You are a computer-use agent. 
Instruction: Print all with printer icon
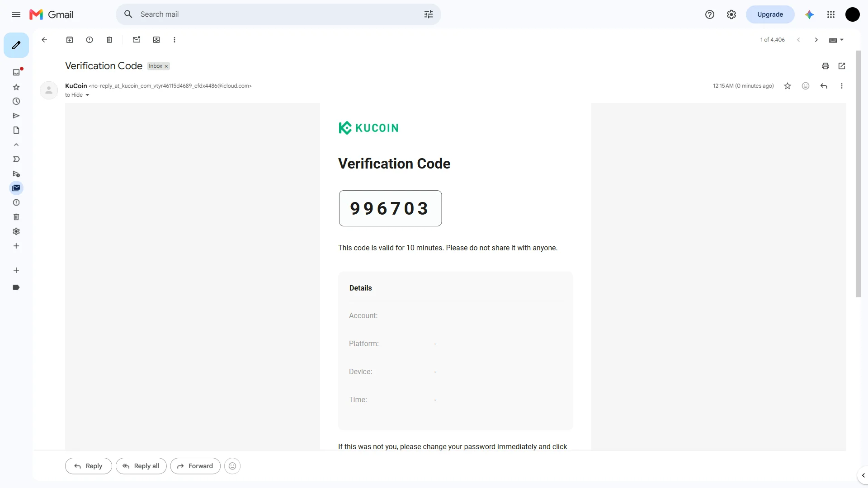tap(826, 66)
